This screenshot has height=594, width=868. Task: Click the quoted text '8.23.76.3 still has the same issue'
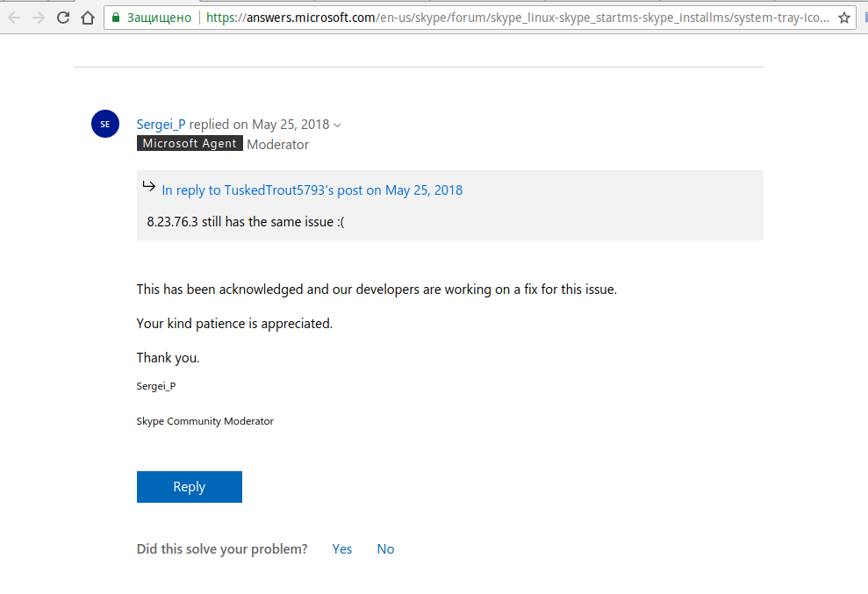click(x=246, y=221)
